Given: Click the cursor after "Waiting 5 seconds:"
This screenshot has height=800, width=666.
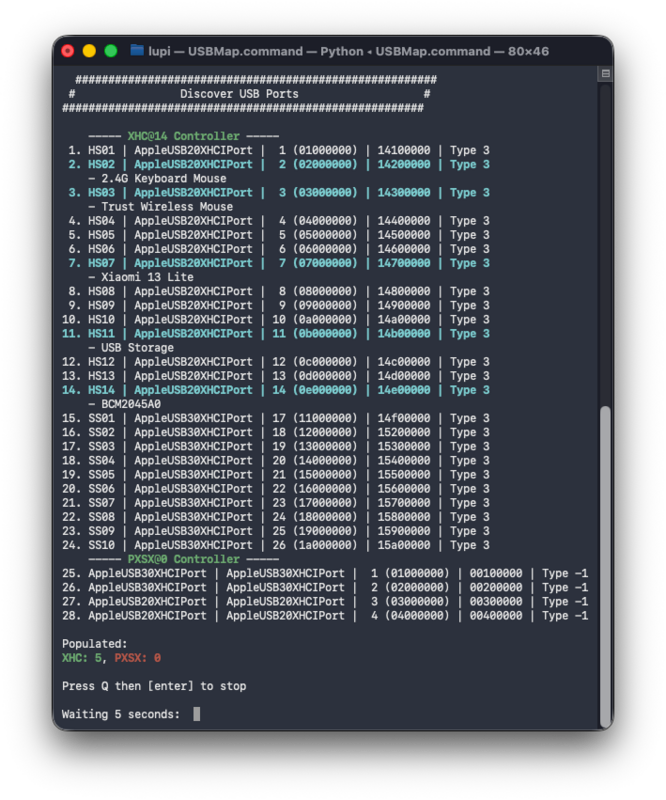Looking at the screenshot, I should click(x=196, y=714).
